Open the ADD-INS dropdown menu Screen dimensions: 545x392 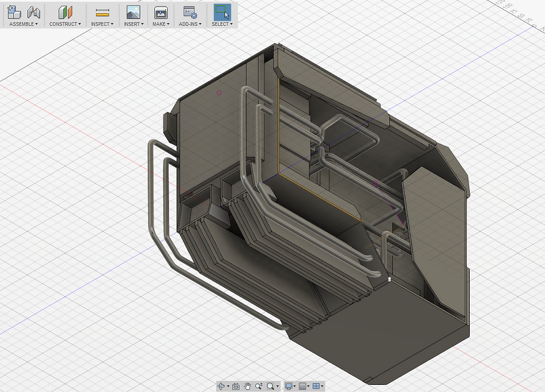(x=190, y=24)
